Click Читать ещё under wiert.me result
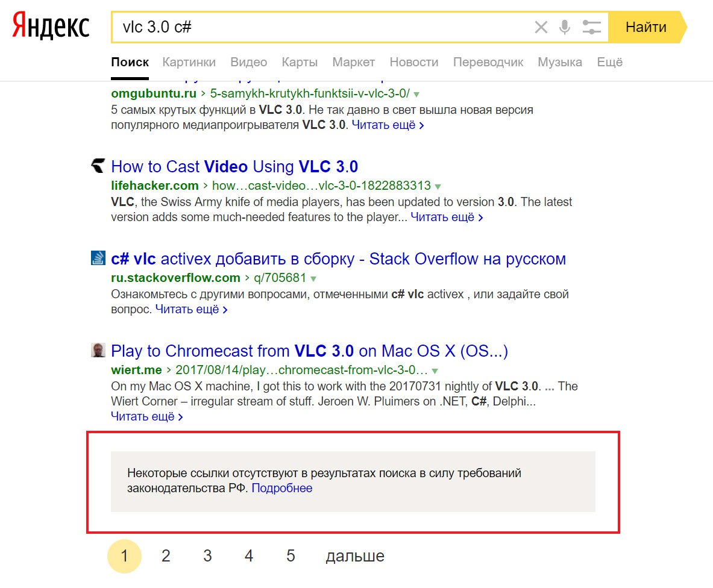The height and width of the screenshot is (588, 713). coord(147,417)
